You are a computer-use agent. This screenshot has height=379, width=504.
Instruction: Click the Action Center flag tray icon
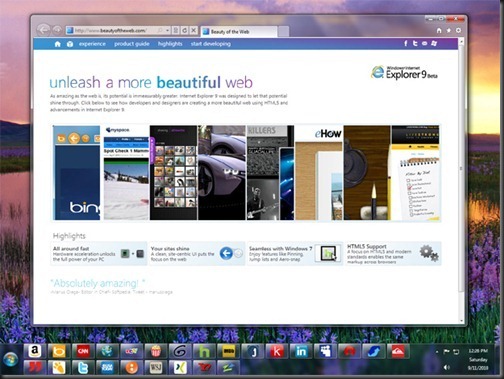pyautogui.click(x=446, y=352)
